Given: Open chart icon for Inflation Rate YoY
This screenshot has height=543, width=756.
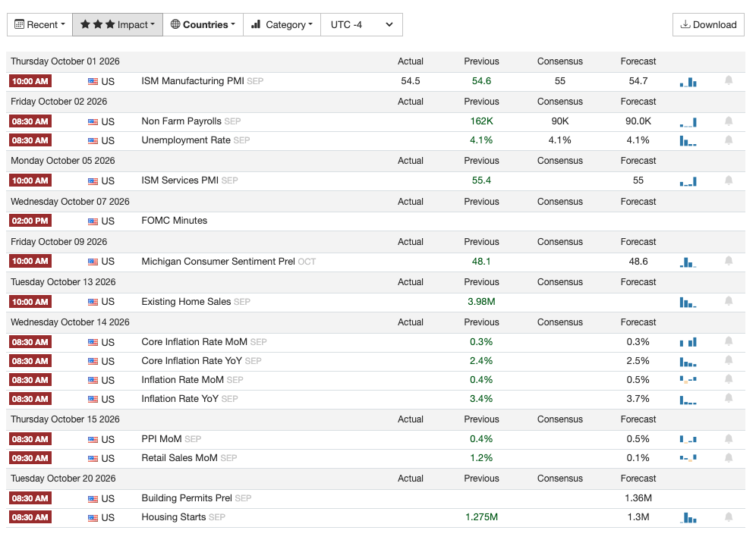Looking at the screenshot, I should point(688,400).
